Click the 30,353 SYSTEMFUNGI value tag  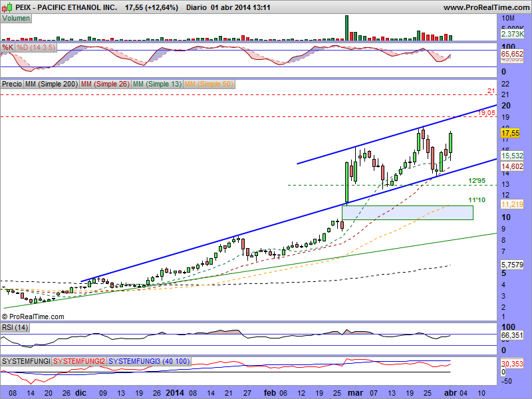tap(512, 364)
